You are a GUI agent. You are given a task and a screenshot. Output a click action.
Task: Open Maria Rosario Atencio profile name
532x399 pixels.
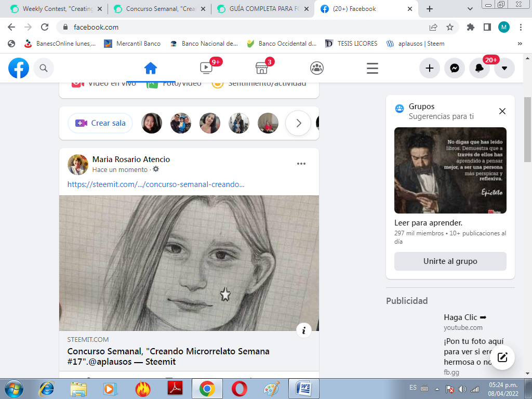131,159
